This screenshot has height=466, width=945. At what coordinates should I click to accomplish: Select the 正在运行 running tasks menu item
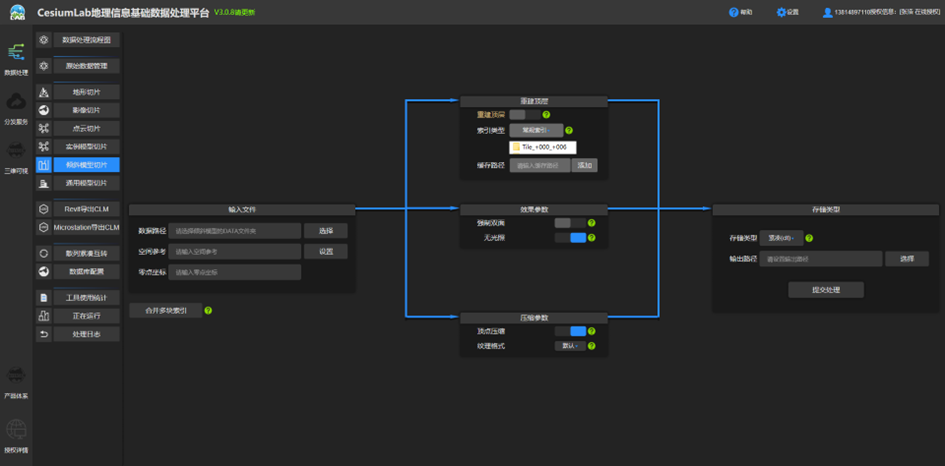[86, 316]
